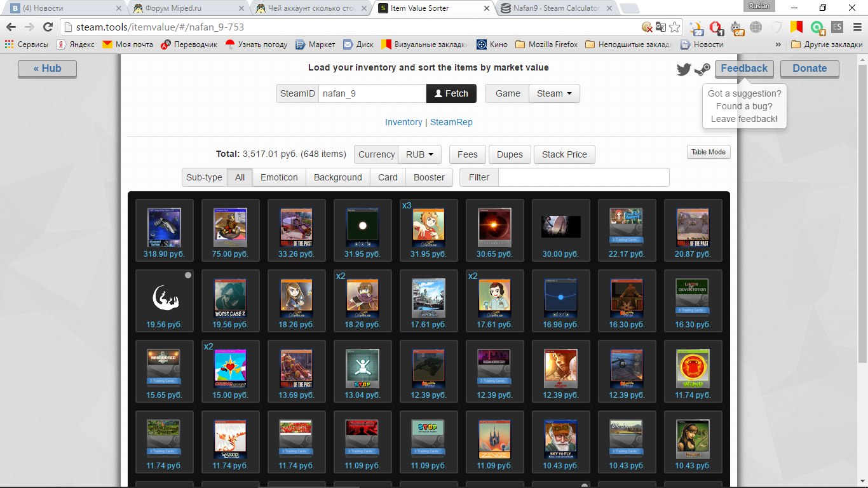Click the Fetch button
The image size is (868, 488).
[x=451, y=93]
